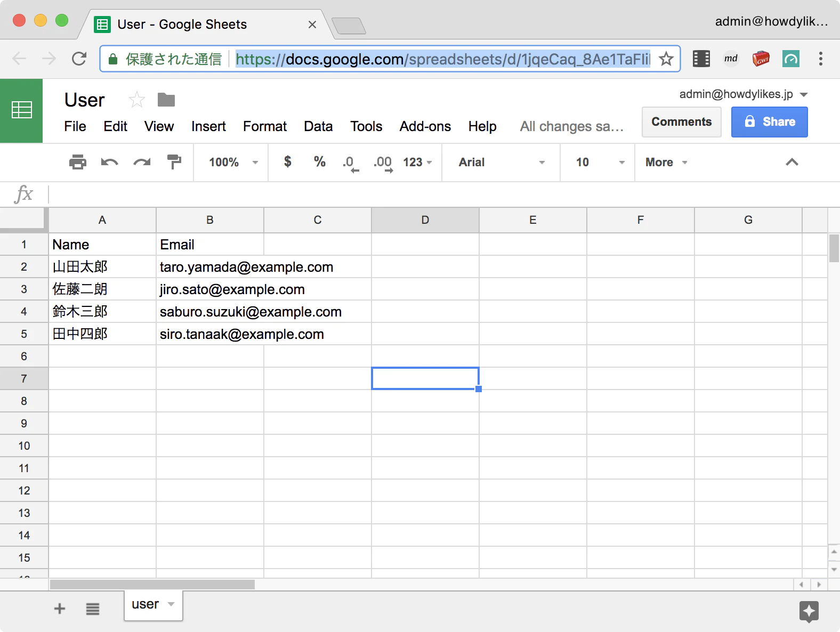The width and height of the screenshot is (840, 632).
Task: Open account dropdown admin@howdylikes.jp
Action: (744, 94)
